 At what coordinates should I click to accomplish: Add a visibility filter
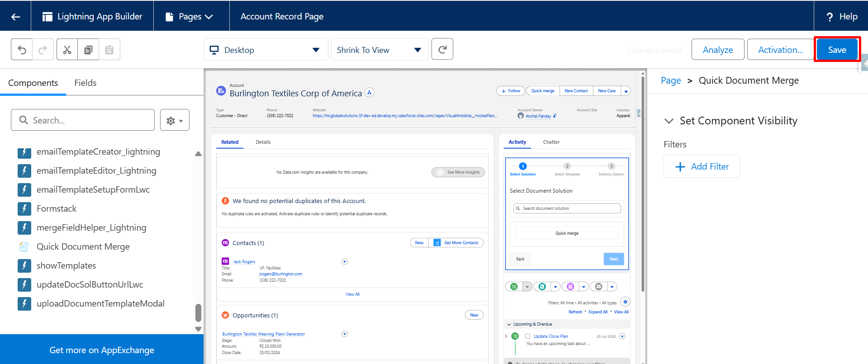702,166
